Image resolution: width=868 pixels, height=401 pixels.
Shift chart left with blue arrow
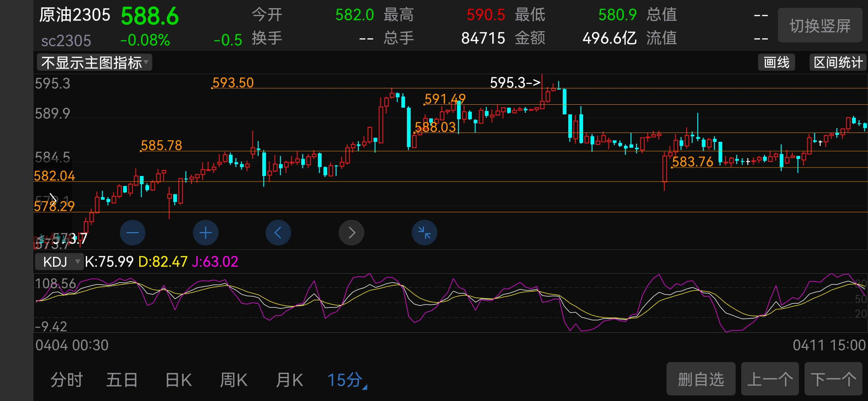click(x=278, y=233)
